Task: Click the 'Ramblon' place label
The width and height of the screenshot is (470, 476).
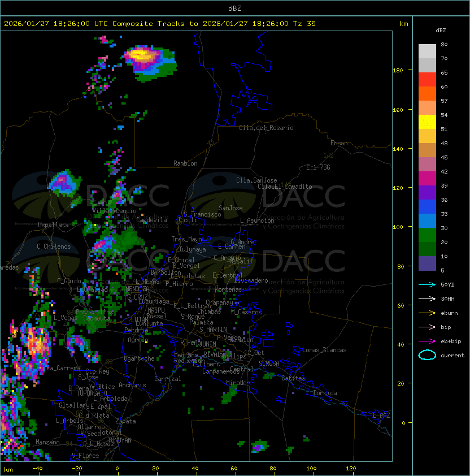Action: click(185, 163)
